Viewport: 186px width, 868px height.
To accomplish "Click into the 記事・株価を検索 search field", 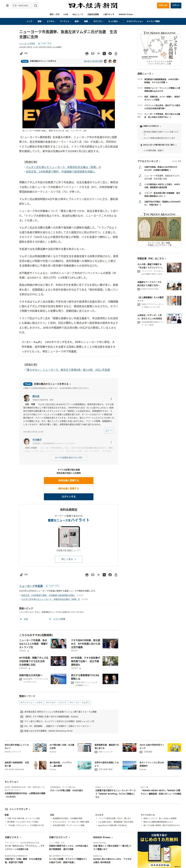I will coord(22,5).
